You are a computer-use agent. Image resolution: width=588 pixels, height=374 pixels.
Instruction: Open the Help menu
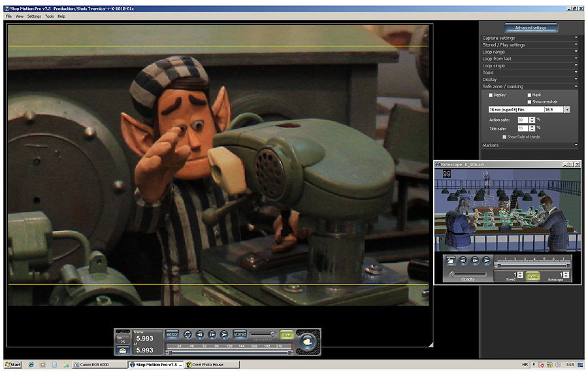click(x=61, y=16)
